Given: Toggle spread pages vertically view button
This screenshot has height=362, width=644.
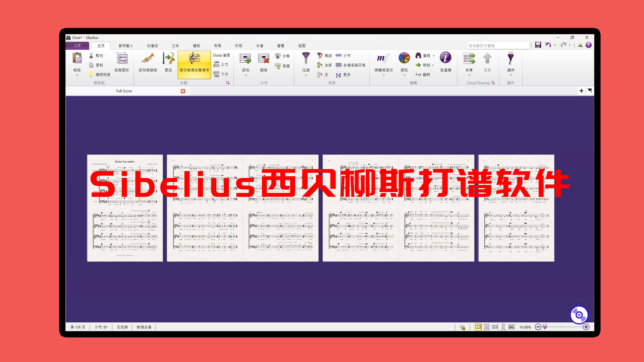Looking at the screenshot, I should coord(487,327).
